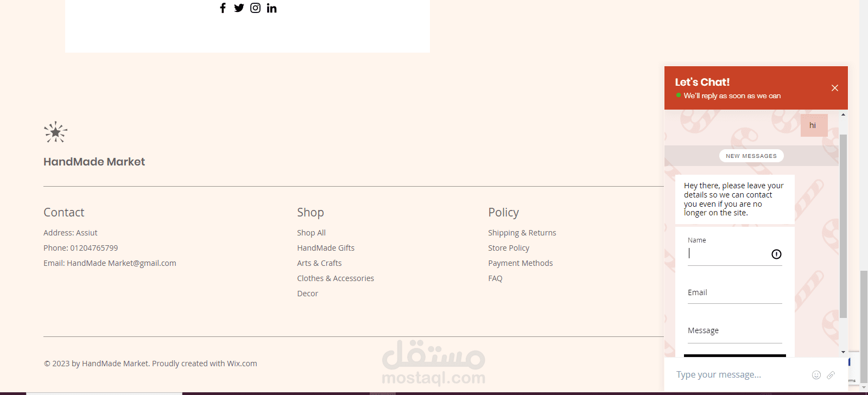
Task: Open the Instagram social icon
Action: click(255, 8)
